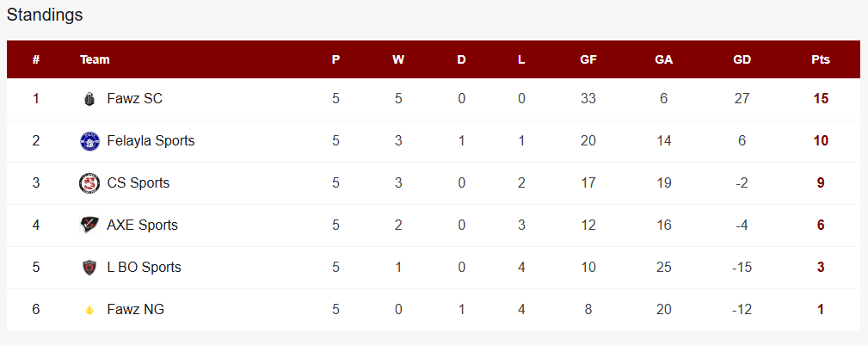This screenshot has height=346, width=868.
Task: Click the Fawz SC team logo
Action: click(89, 99)
